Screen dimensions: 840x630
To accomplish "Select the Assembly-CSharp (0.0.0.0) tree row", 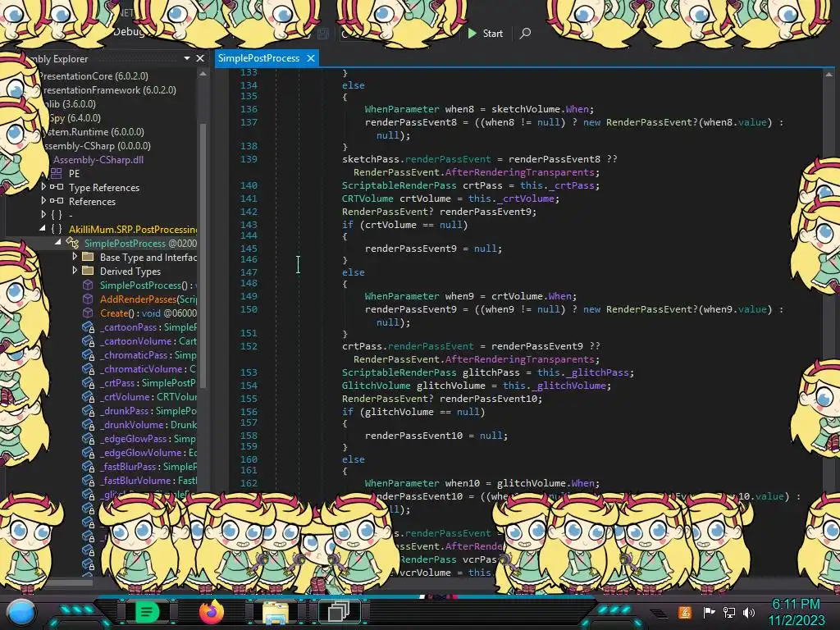I will coord(97,146).
